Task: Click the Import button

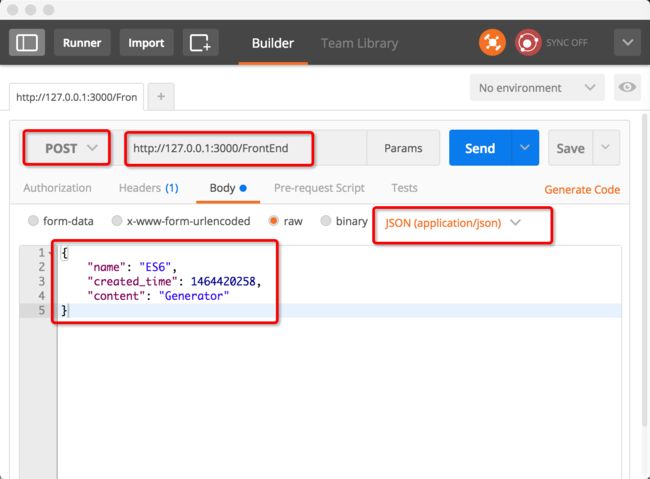Action: click(146, 42)
